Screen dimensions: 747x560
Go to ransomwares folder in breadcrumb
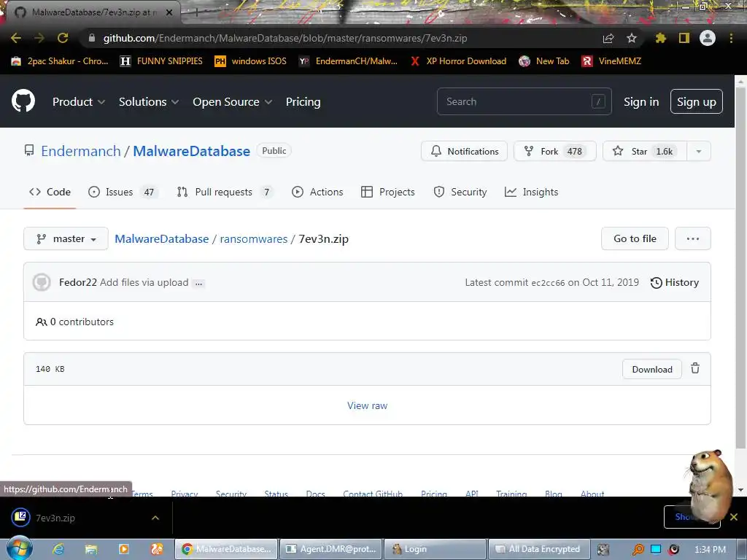253,238
